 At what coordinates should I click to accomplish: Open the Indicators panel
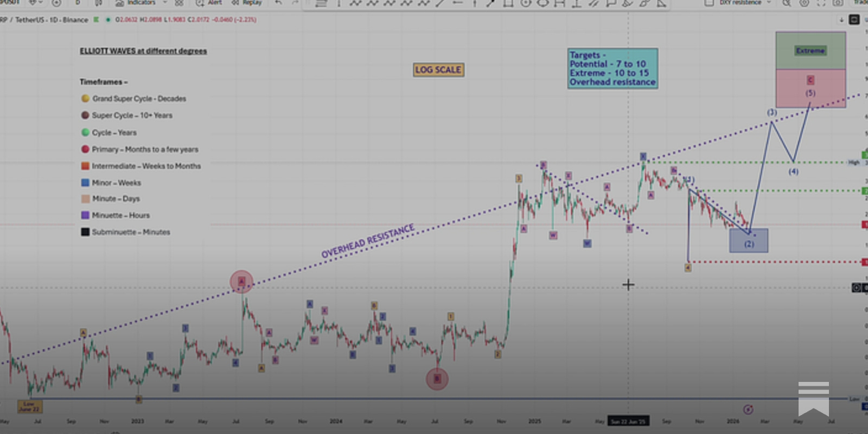135,3
